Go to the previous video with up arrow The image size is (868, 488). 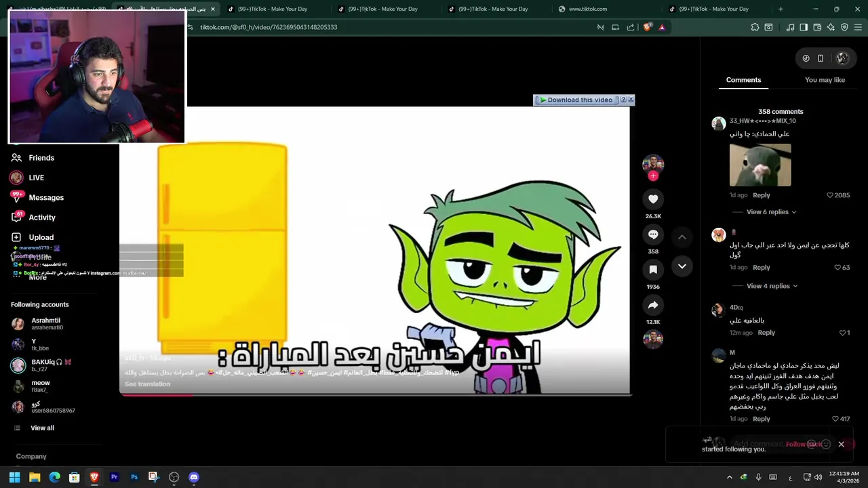pos(682,237)
